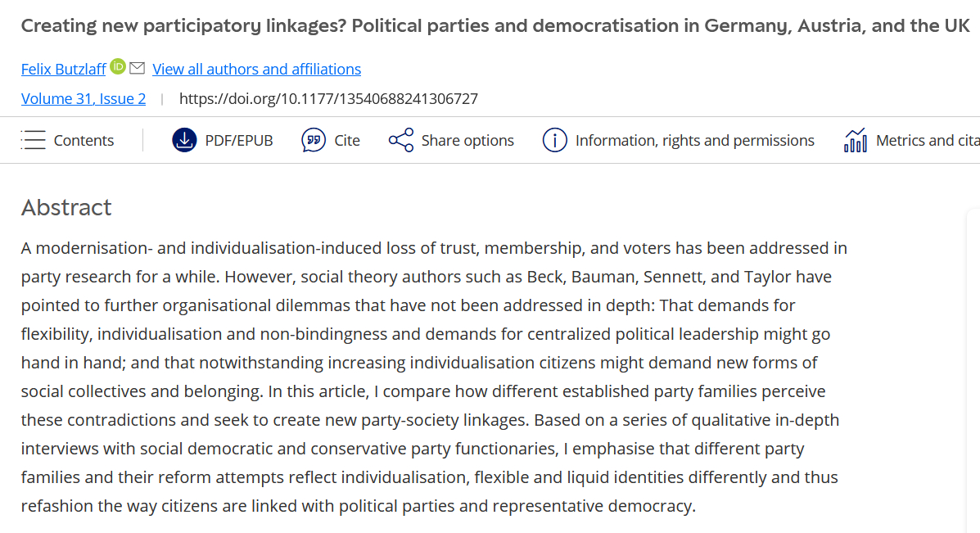Click the circled 'i' information icon
This screenshot has width=980, height=533.
pos(554,140)
